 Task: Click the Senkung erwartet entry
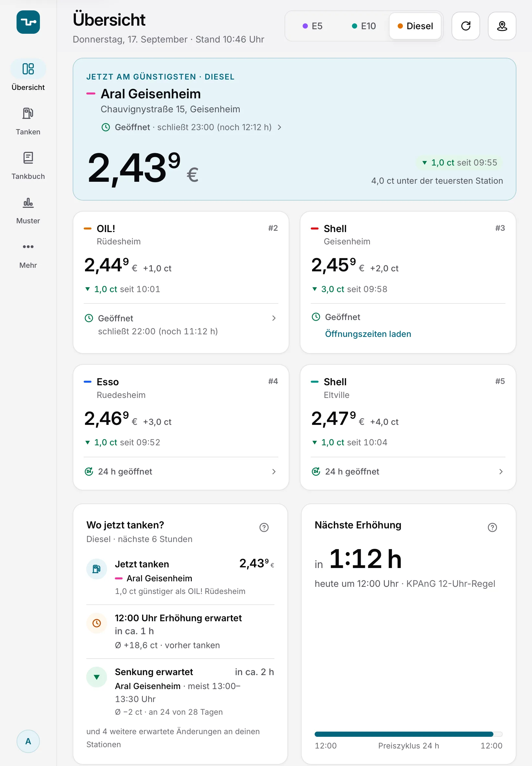[180, 692]
